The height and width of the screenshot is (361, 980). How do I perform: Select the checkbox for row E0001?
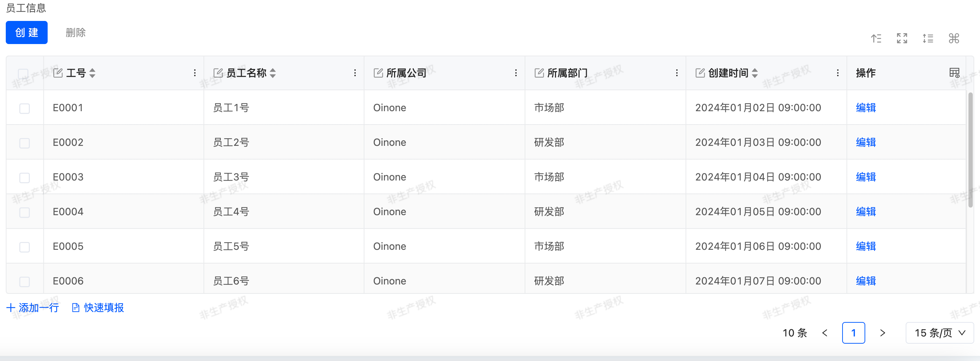tap(25, 108)
